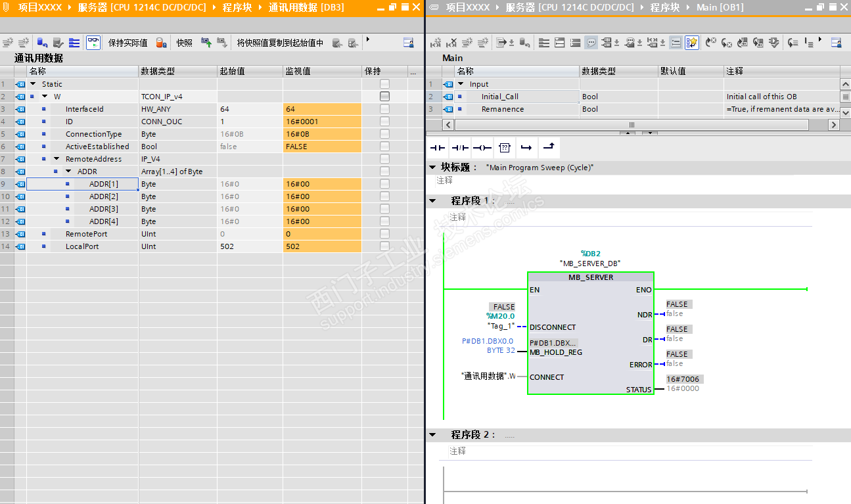Check the retain box for InterfaceId
The image size is (851, 504).
click(x=384, y=109)
